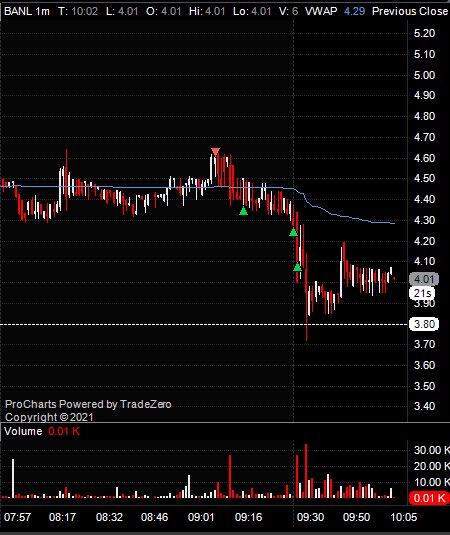Click the 08:17 time axis label
Viewport: 450px width, 535px height.
[62, 517]
